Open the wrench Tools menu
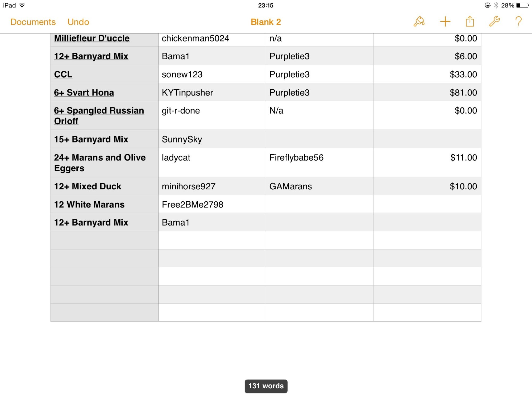The height and width of the screenshot is (399, 532). (x=494, y=22)
